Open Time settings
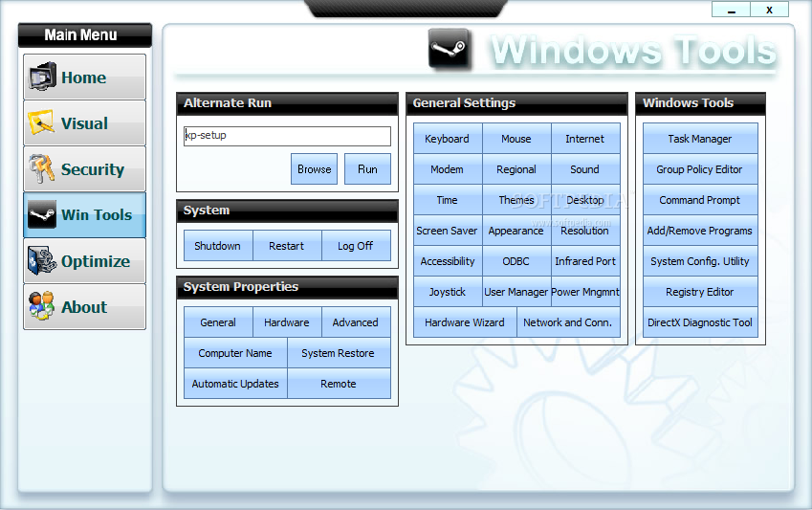This screenshot has height=510, width=812. pos(448,200)
